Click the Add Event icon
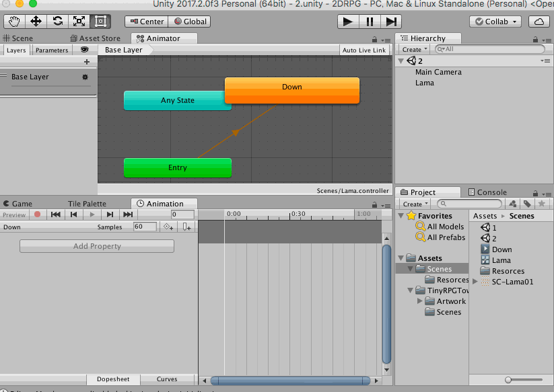The image size is (554, 392). [x=186, y=227]
